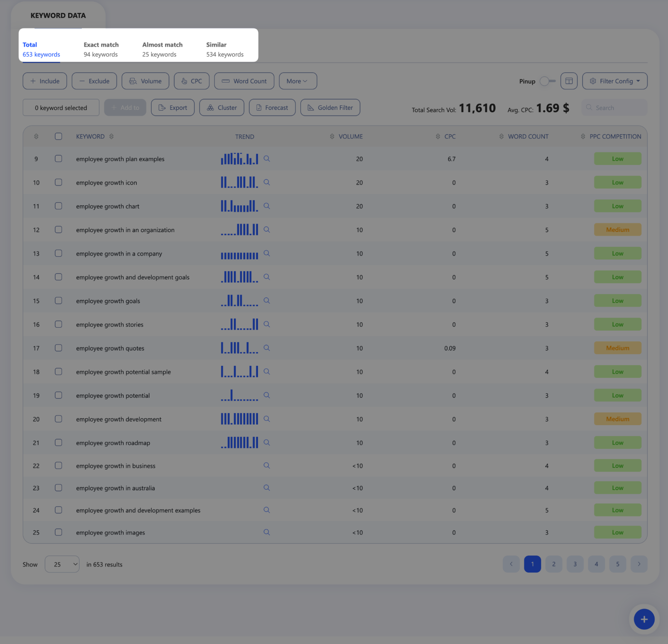Screen dimensions: 668x644
Task: Sort by Volume column arrows
Action: pyautogui.click(x=332, y=136)
